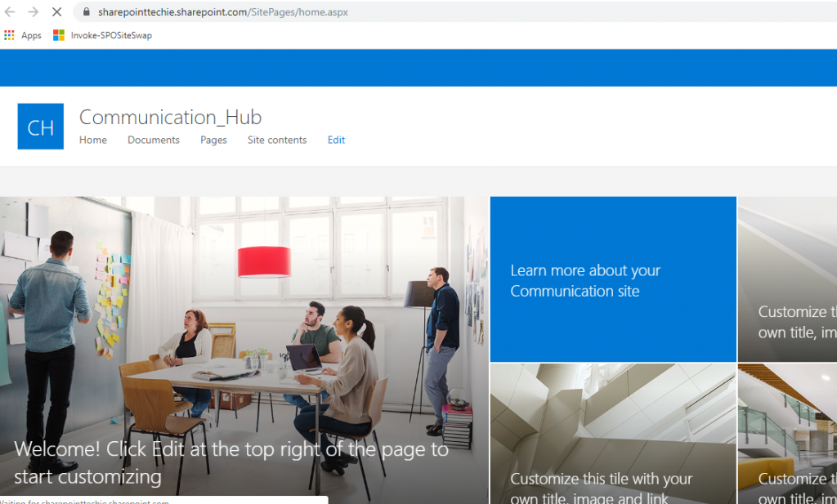The image size is (837, 504).
Task: Click the padlock security icon in address bar
Action: (x=85, y=13)
